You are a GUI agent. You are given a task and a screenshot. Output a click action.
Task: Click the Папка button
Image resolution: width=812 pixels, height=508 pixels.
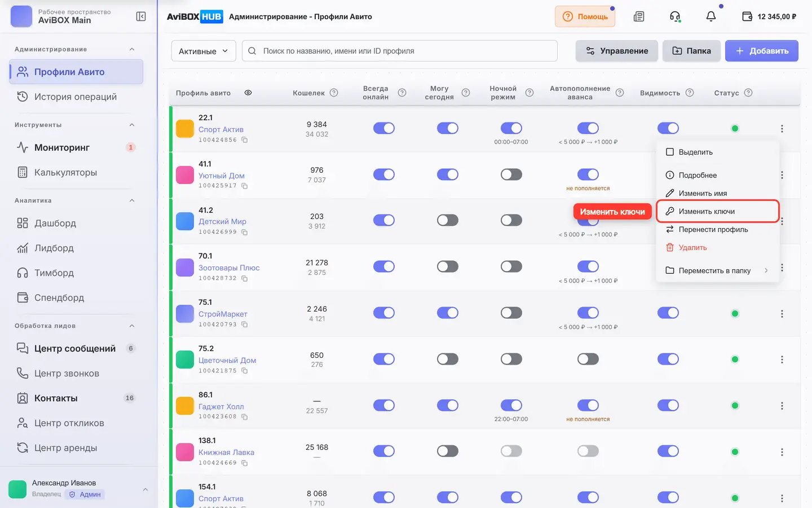691,51
